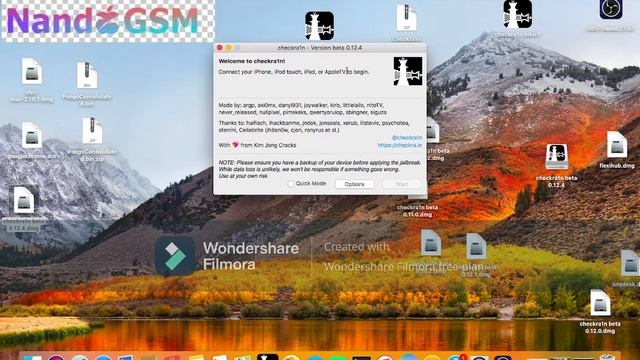Open the Options button in checkra1n
This screenshot has width=640, height=360.
[354, 184]
